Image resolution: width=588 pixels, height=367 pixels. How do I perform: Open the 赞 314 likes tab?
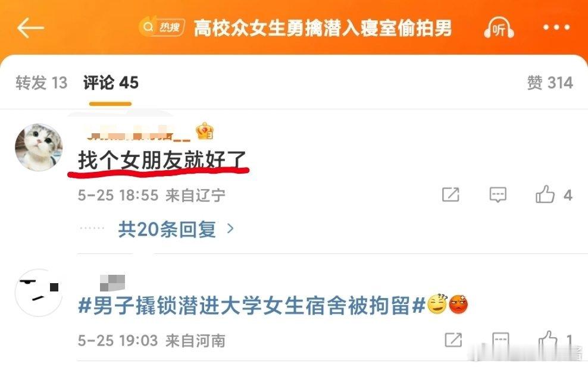click(550, 83)
